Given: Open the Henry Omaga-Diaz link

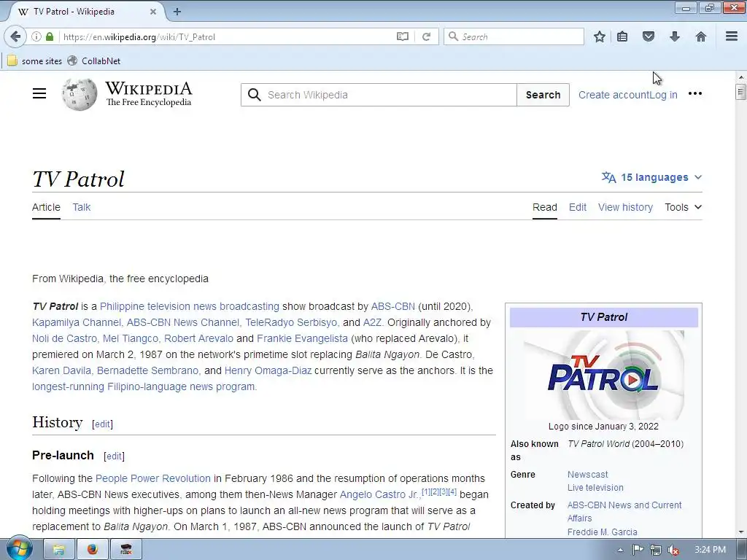Looking at the screenshot, I should 268,370.
